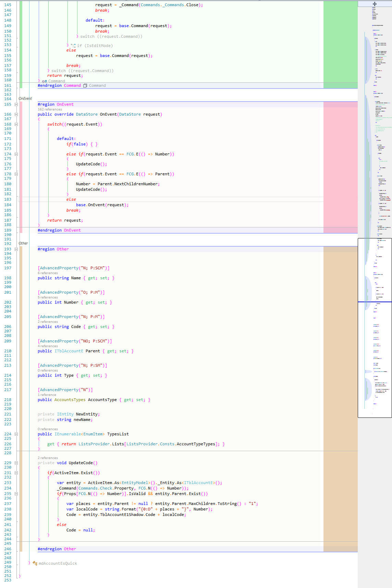Click the class icon beside mdAccountEsQuick
This screenshot has height=588, width=392.
(35, 563)
